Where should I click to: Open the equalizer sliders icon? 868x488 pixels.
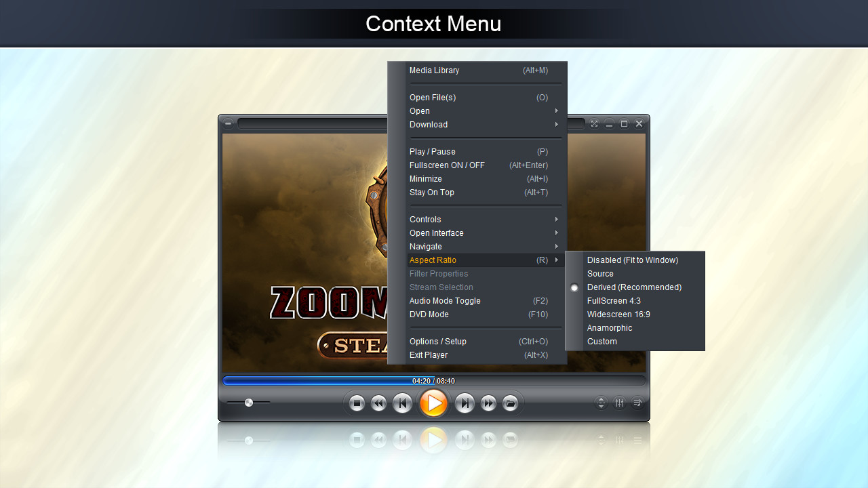tap(619, 403)
